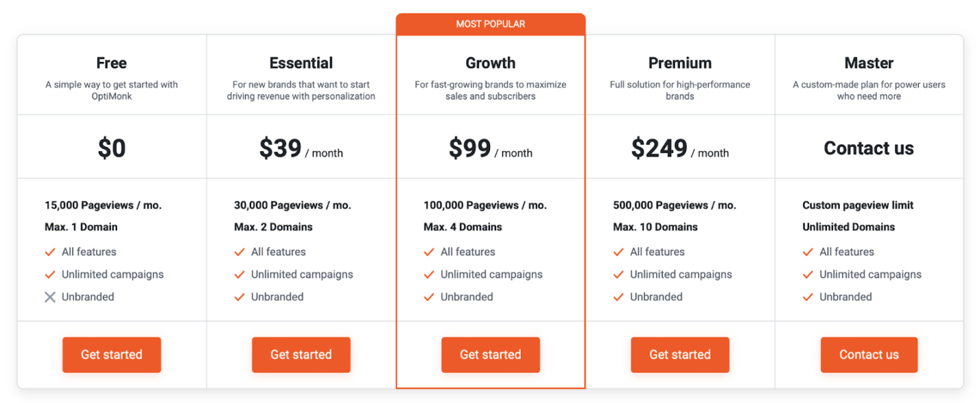Click the orange checkmark beside Free plan's All features
Viewport: 980px width, 403px height.
pos(50,251)
